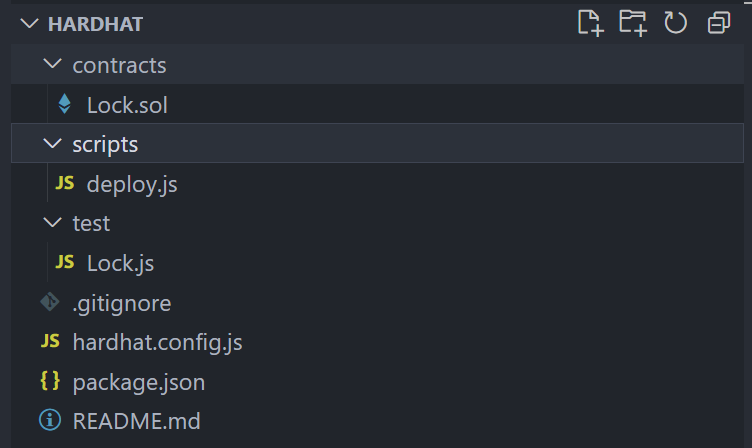
Task: Click the New Folder icon
Action: 633,23
